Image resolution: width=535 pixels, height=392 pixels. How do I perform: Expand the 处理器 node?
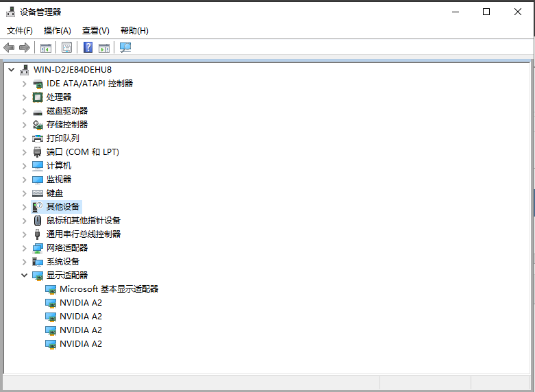click(x=25, y=97)
